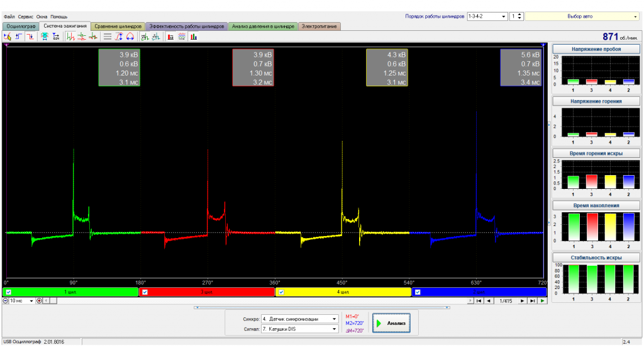This screenshot has width=644, height=347.
Task: Click the Стабильность искры panel header
Action: click(x=596, y=258)
